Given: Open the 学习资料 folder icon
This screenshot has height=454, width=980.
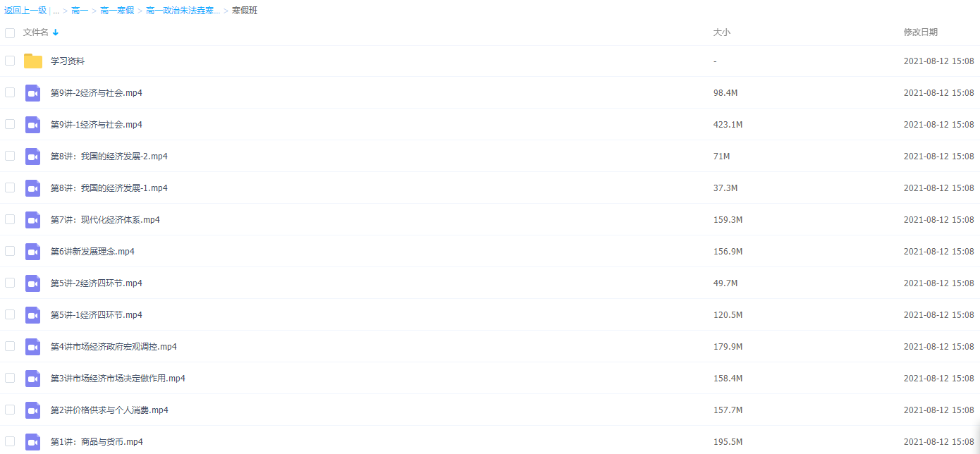Looking at the screenshot, I should point(33,61).
